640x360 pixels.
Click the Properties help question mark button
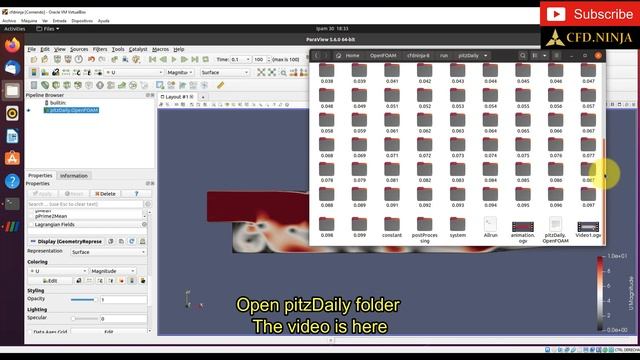pos(136,194)
